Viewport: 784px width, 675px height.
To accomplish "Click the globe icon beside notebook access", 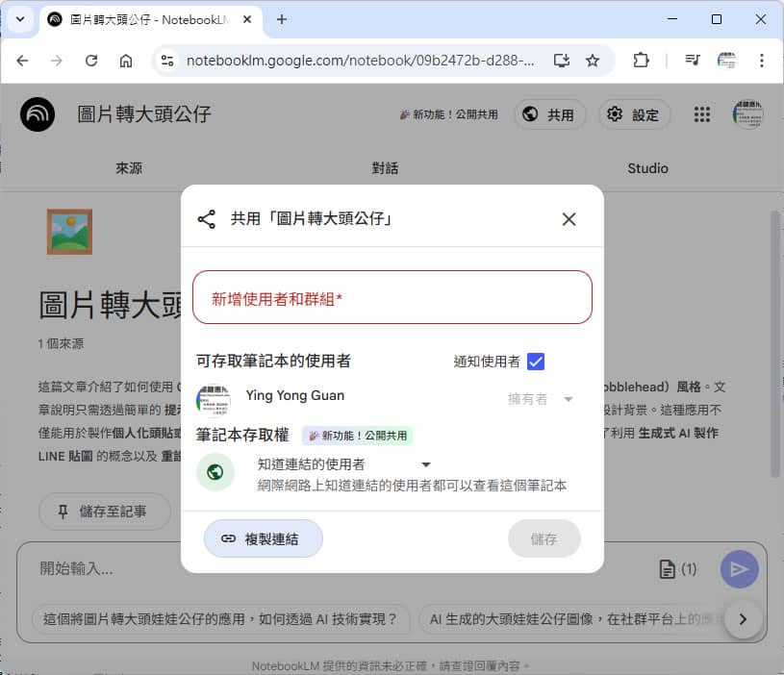I will pyautogui.click(x=215, y=472).
